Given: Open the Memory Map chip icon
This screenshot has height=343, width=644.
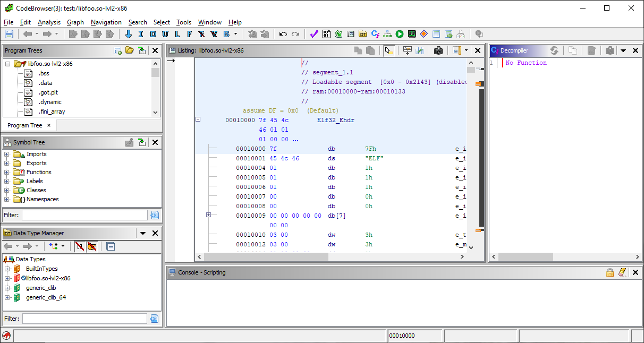Looking at the screenshot, I should pos(412,34).
